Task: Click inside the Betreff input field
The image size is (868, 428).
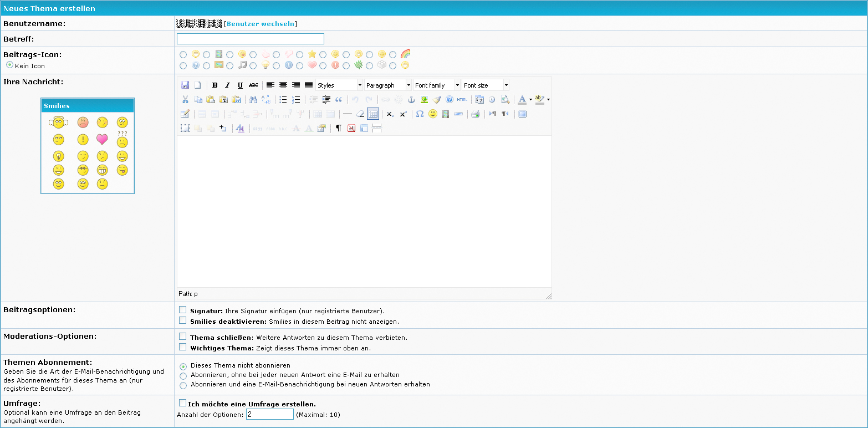Action: tap(250, 38)
